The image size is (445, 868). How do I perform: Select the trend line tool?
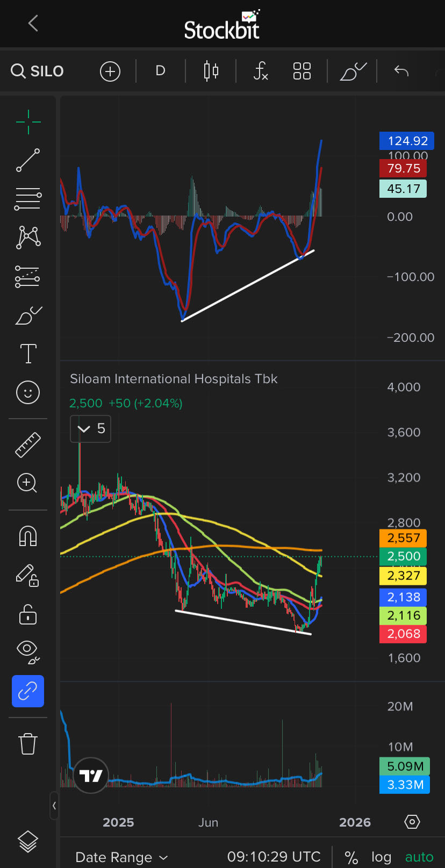point(28,160)
